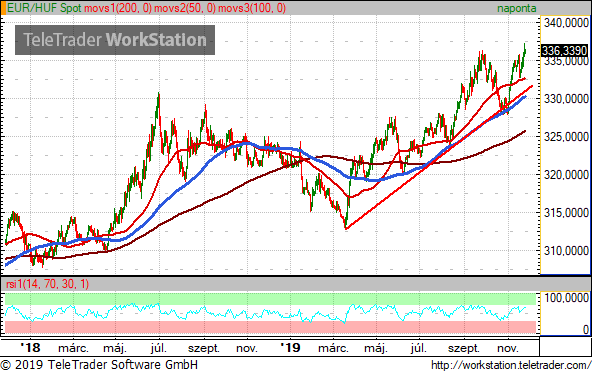Click the overbought green RSI band
Image resolution: width=592 pixels, height=374 pixels.
[x=270, y=299]
